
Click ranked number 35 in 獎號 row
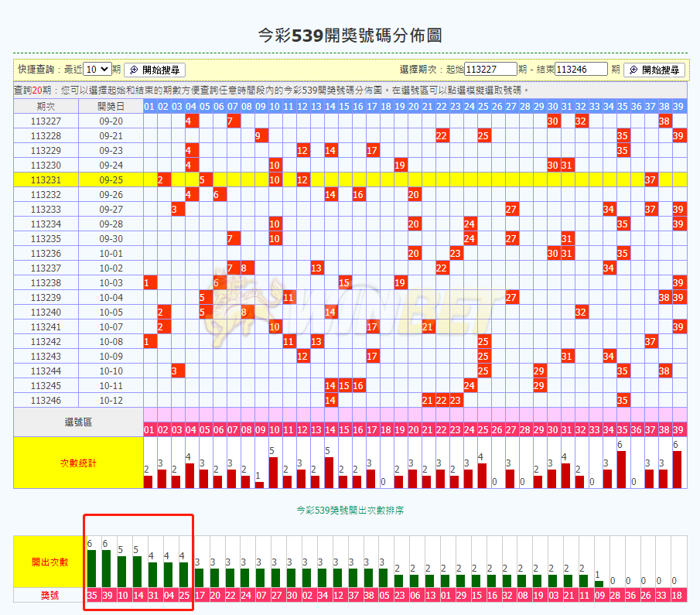pos(92,596)
